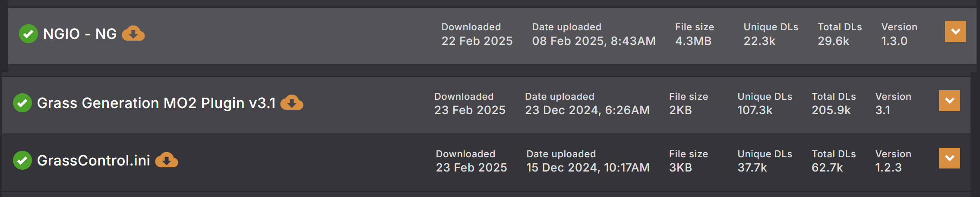Select the 22 Feb 2025 downloaded date
The height and width of the screenshot is (197, 980).
pyautogui.click(x=477, y=41)
